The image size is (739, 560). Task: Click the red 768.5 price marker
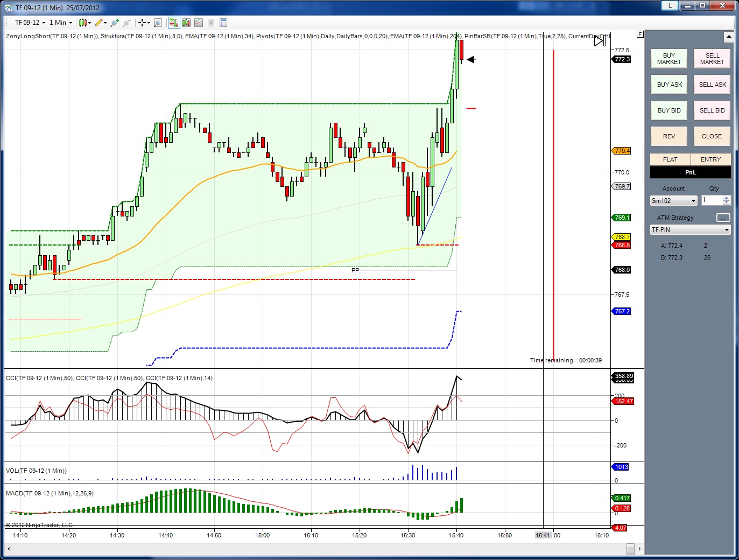click(x=622, y=245)
